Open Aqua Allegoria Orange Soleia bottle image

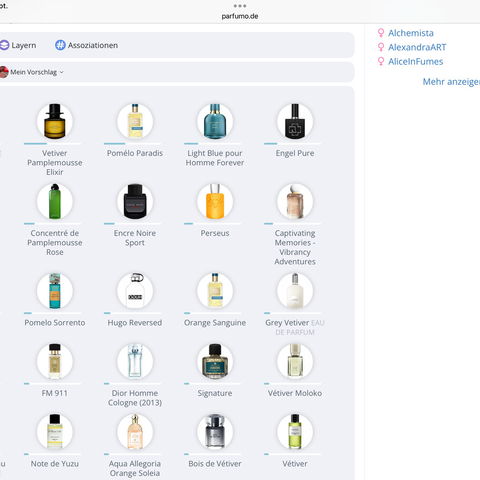[x=135, y=432]
